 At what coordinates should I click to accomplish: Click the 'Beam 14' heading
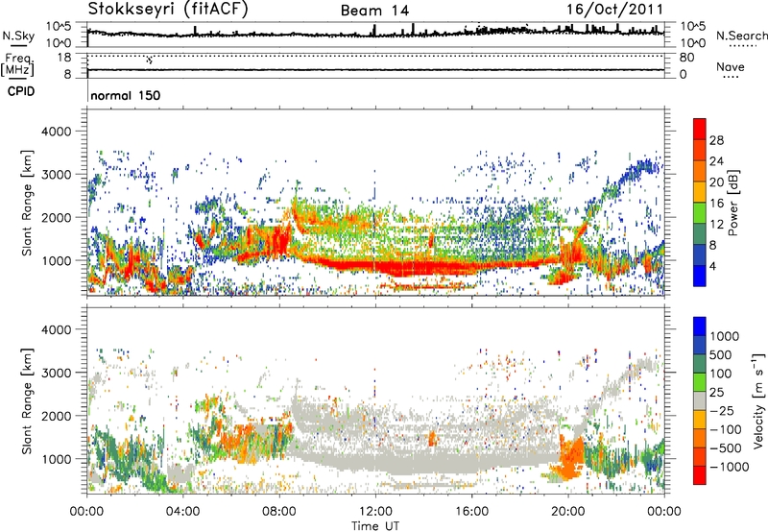click(x=375, y=11)
